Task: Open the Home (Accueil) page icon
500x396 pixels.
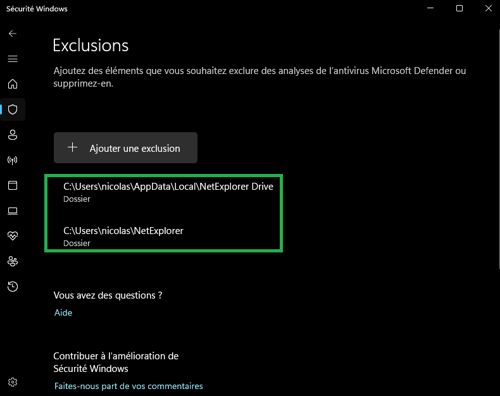Action: click(x=13, y=84)
